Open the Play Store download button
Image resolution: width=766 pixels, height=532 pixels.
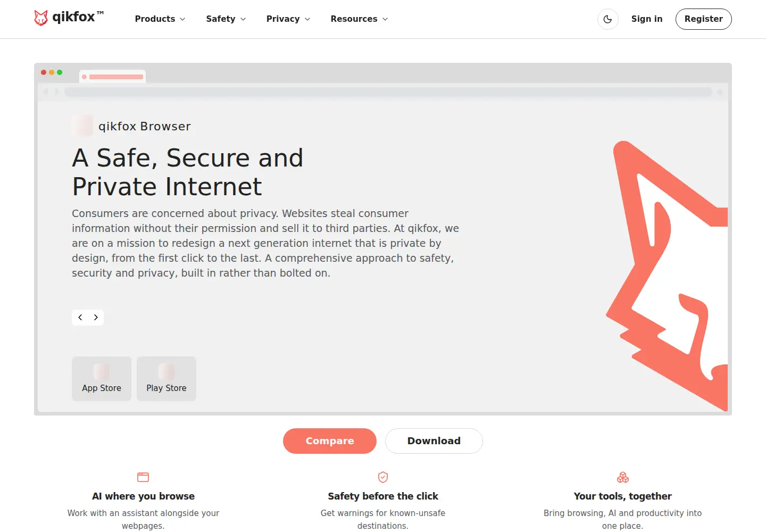[166, 379]
